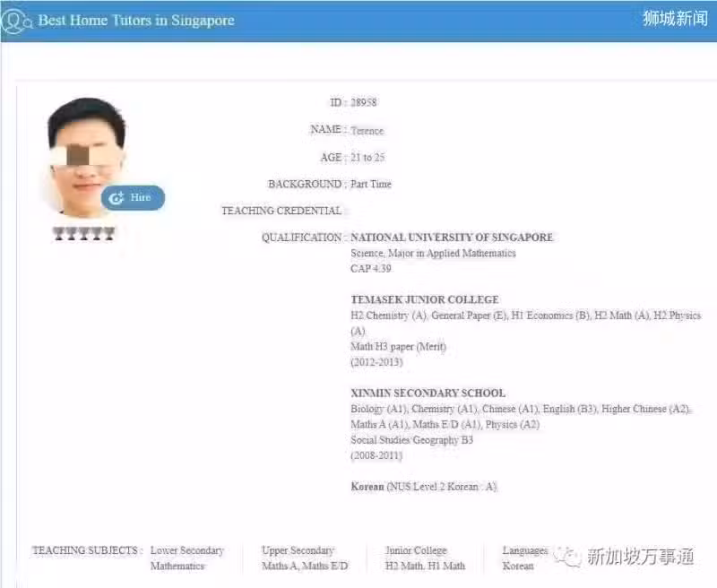Click the AGE label
Image resolution: width=717 pixels, height=588 pixels.
tap(332, 157)
